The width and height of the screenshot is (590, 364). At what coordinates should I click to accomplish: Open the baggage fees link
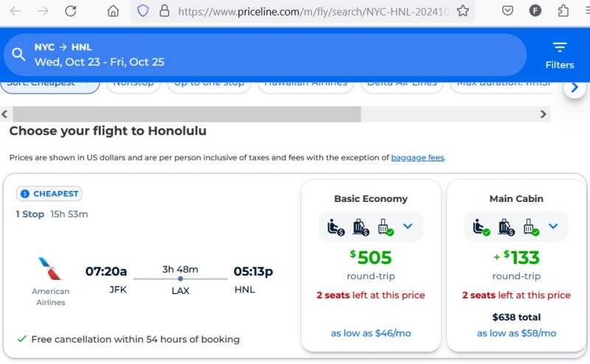[x=417, y=158]
